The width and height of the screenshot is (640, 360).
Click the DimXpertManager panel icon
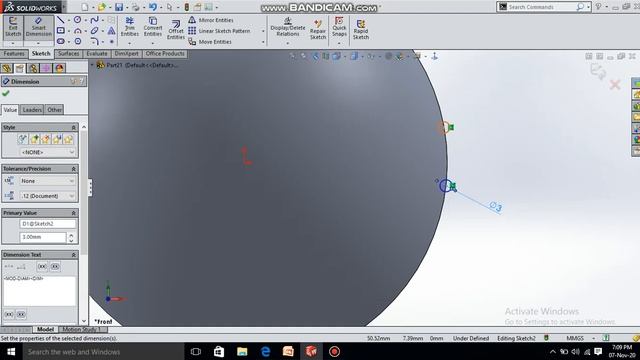[x=46, y=68]
